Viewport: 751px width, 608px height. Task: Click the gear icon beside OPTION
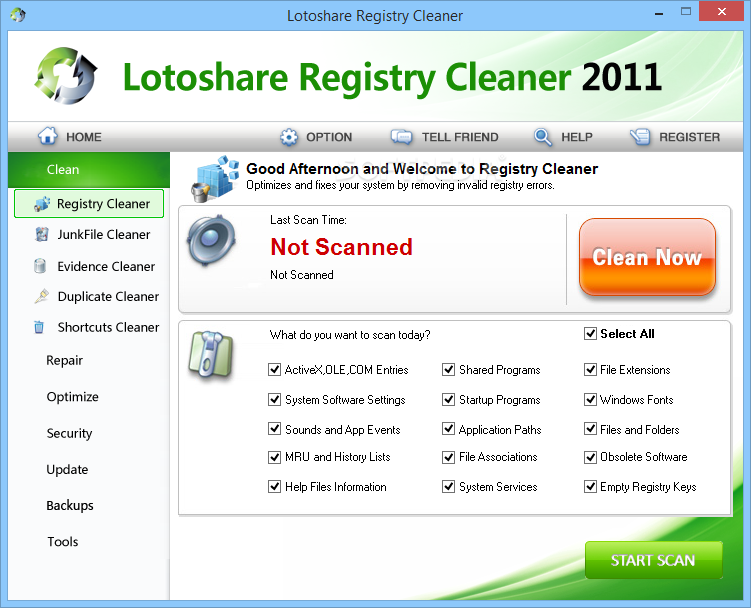pyautogui.click(x=289, y=137)
